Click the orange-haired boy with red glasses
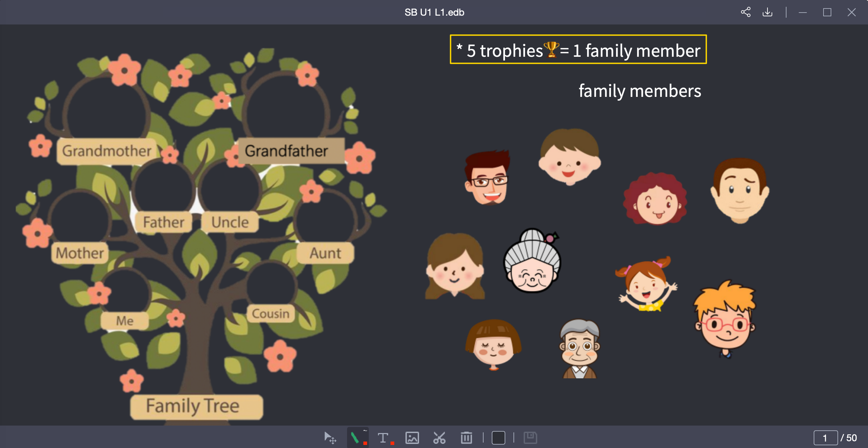868x448 pixels. [x=725, y=320]
